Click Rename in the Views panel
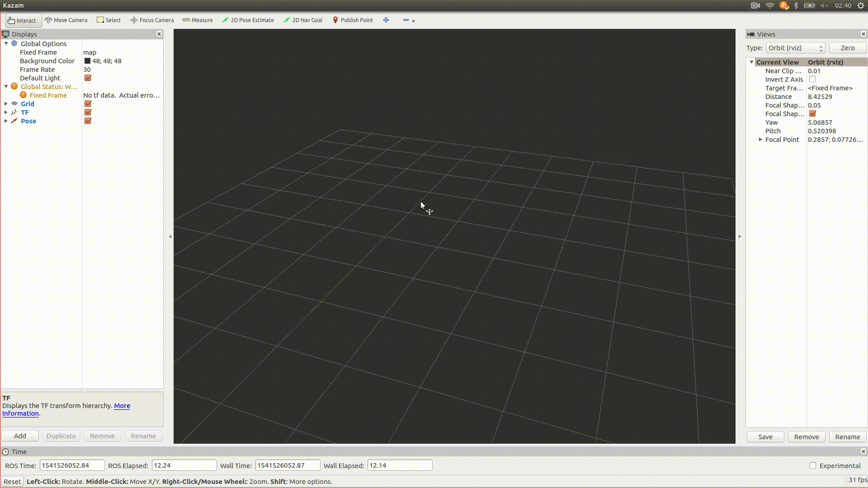The image size is (868, 488). click(x=848, y=437)
